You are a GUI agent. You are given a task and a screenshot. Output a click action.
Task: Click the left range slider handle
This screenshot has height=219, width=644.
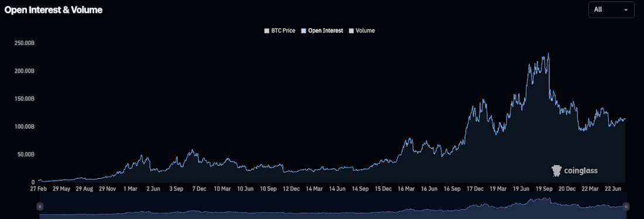coord(40,206)
